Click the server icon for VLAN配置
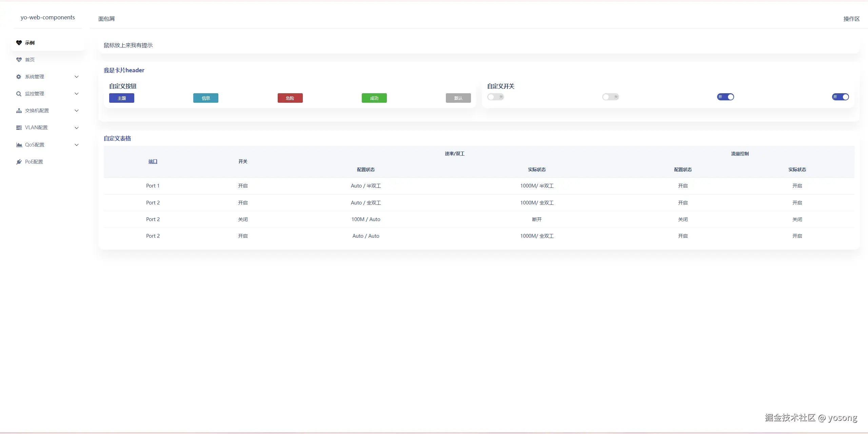 (19, 127)
